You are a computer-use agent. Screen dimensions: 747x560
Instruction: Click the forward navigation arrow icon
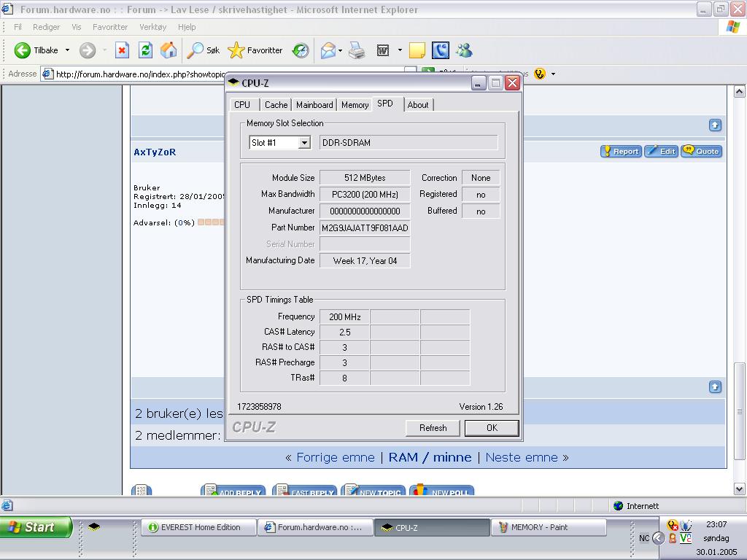click(88, 50)
